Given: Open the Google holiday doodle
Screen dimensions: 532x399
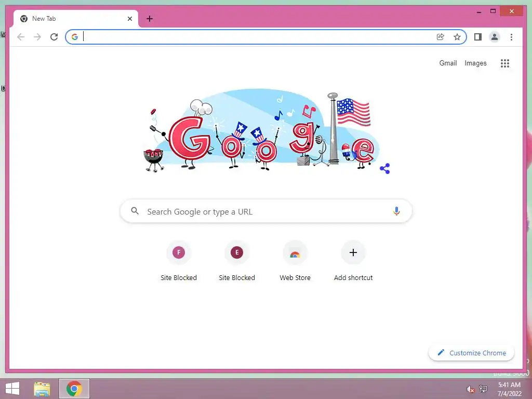Looking at the screenshot, I should click(x=261, y=131).
